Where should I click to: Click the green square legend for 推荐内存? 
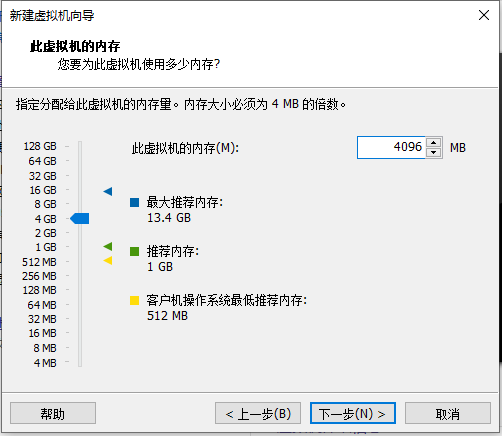134,251
